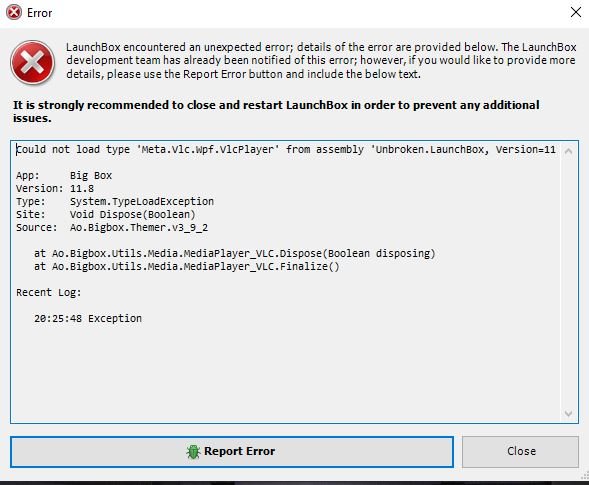Screen dimensions: 589x485
Task: Click the down arrow of the details scrollbar
Action: [569, 413]
